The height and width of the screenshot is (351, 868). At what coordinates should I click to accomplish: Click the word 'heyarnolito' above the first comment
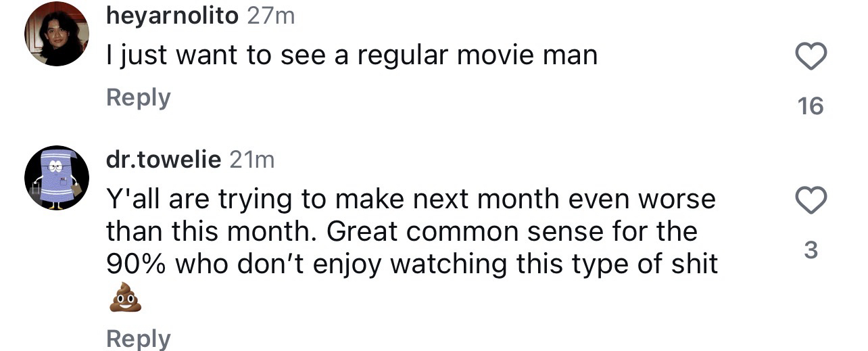point(172,16)
